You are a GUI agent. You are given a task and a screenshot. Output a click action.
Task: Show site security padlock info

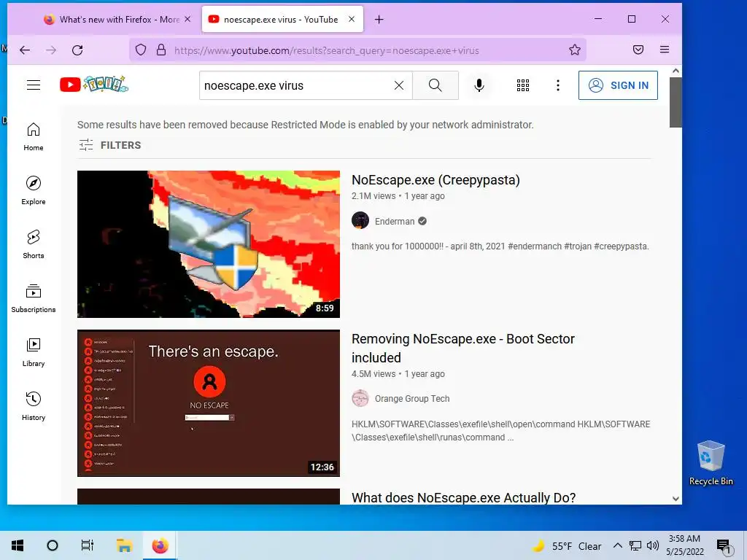161,50
